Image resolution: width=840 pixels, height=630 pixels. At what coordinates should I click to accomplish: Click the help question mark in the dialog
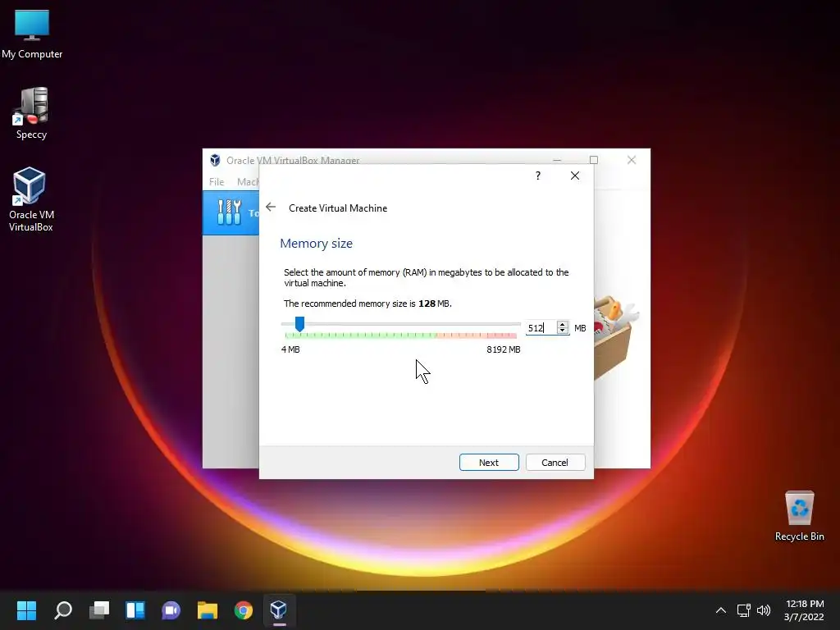(538, 176)
